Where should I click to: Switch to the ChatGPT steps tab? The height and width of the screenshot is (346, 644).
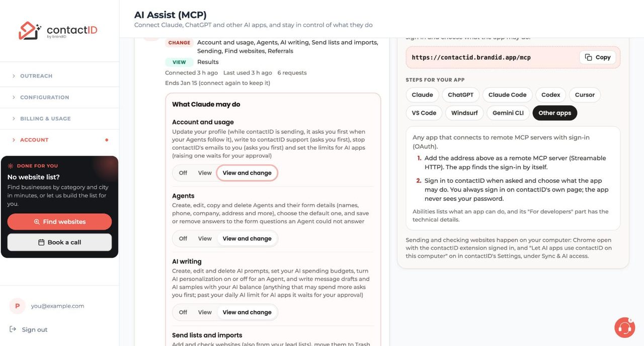pos(461,95)
